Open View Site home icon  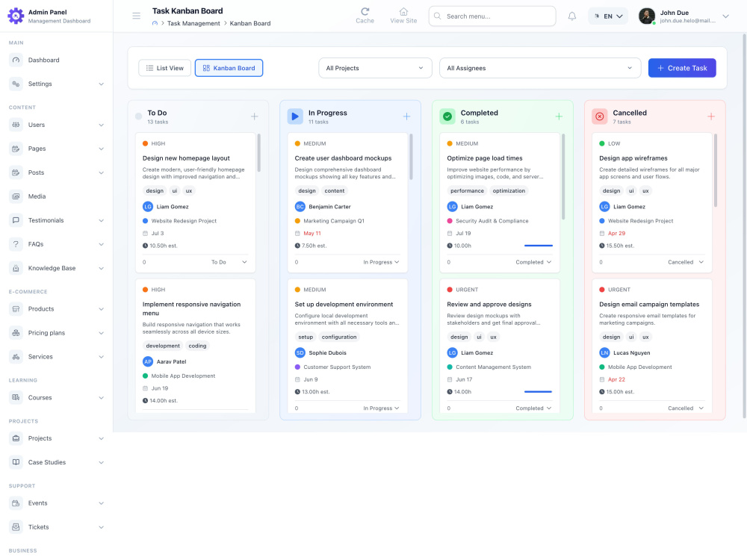(x=403, y=11)
